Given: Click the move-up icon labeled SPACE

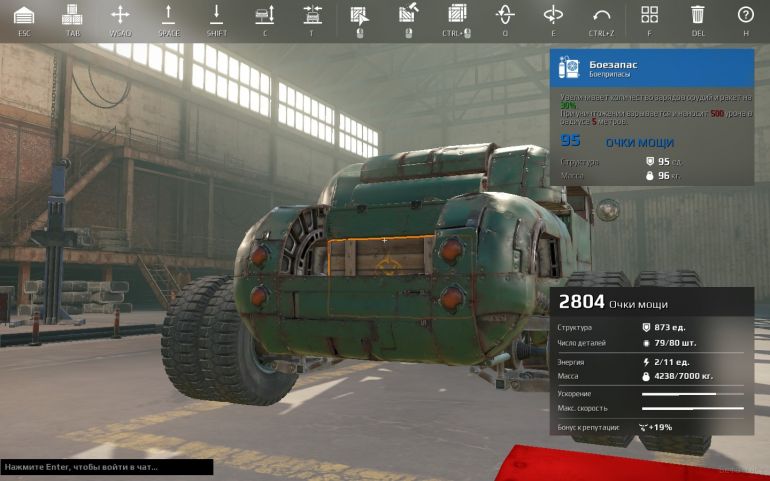Looking at the screenshot, I should (x=169, y=15).
